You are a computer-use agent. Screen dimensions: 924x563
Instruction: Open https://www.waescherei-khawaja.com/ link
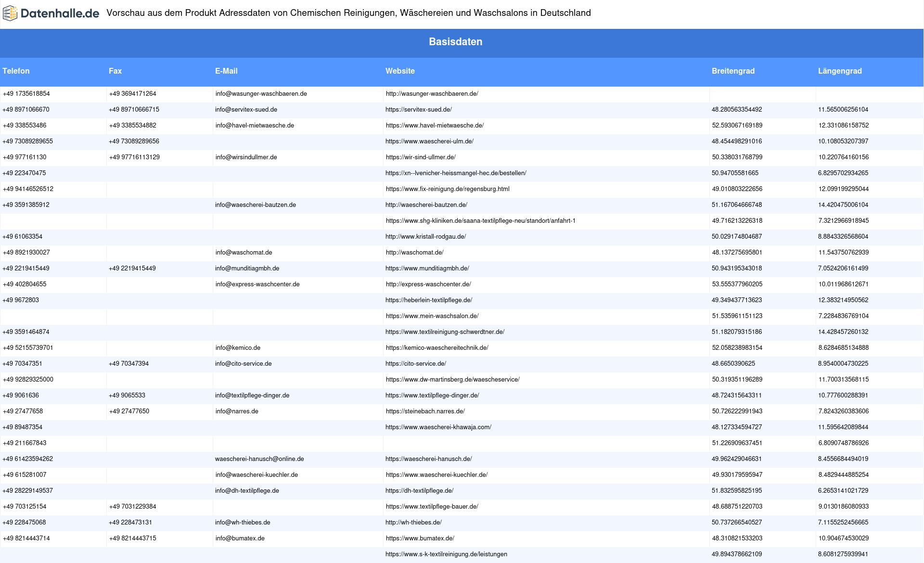pyautogui.click(x=438, y=427)
